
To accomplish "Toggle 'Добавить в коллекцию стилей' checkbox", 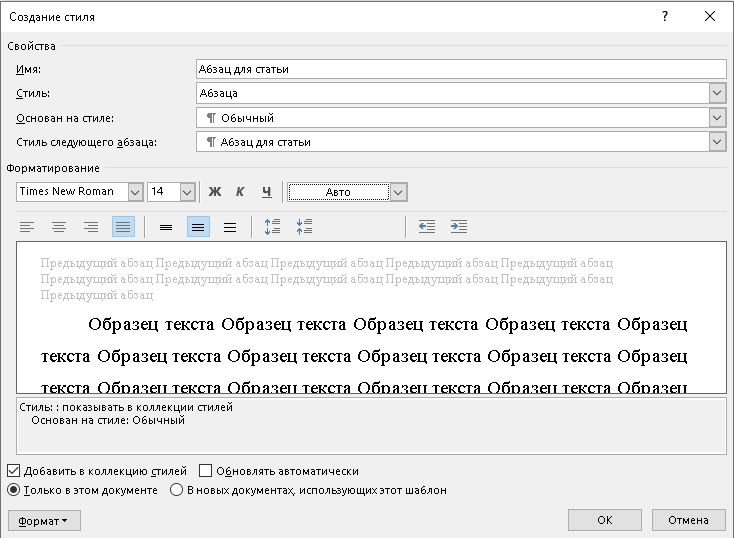I will 14,471.
